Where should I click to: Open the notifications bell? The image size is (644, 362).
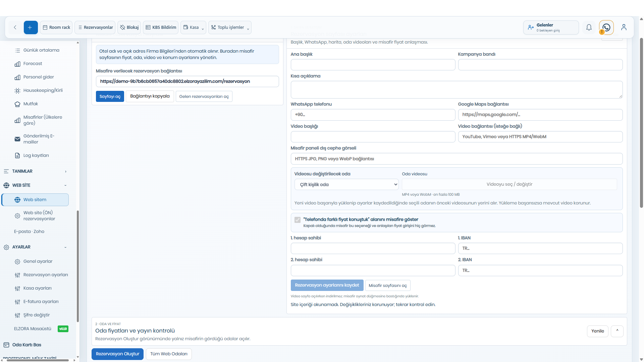[x=589, y=27]
